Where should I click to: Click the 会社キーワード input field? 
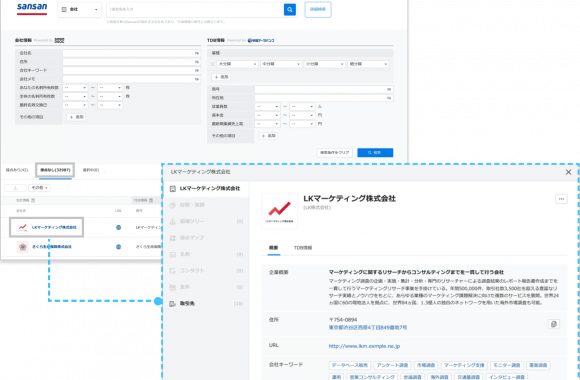click(x=132, y=70)
